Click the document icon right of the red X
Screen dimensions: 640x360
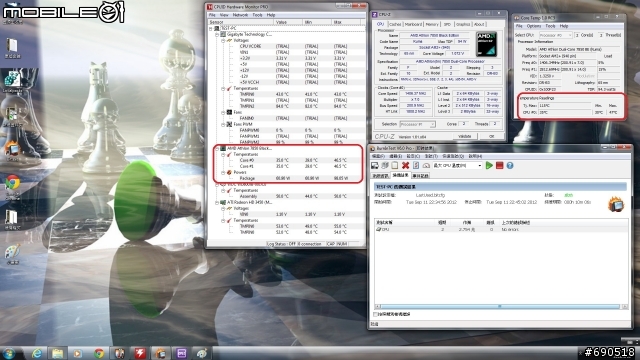click(x=416, y=165)
